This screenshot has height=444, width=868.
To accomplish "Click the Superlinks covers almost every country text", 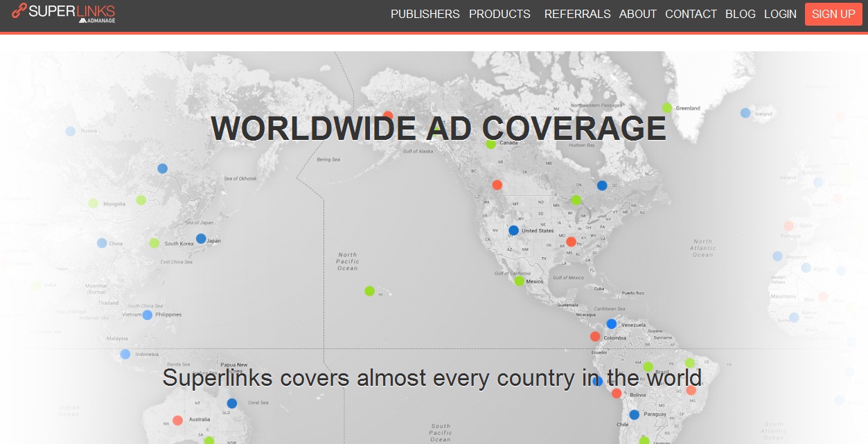I will click(x=432, y=378).
